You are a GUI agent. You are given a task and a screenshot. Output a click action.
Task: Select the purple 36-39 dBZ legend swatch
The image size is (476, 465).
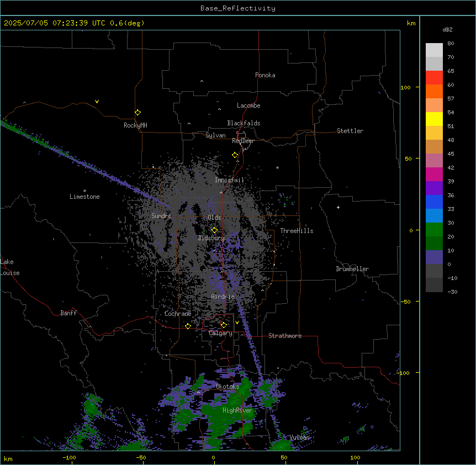point(434,188)
